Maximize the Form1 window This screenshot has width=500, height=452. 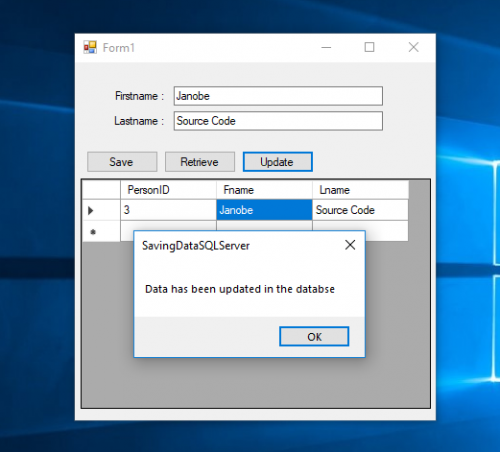coord(369,47)
